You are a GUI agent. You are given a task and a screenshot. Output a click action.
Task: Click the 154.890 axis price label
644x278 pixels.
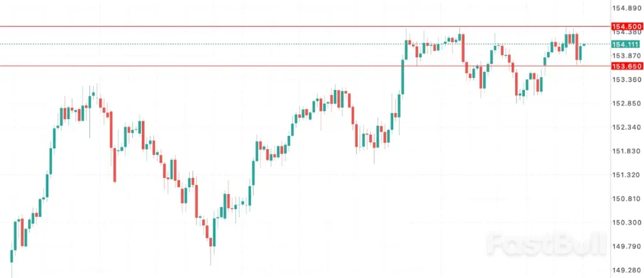tap(627, 8)
